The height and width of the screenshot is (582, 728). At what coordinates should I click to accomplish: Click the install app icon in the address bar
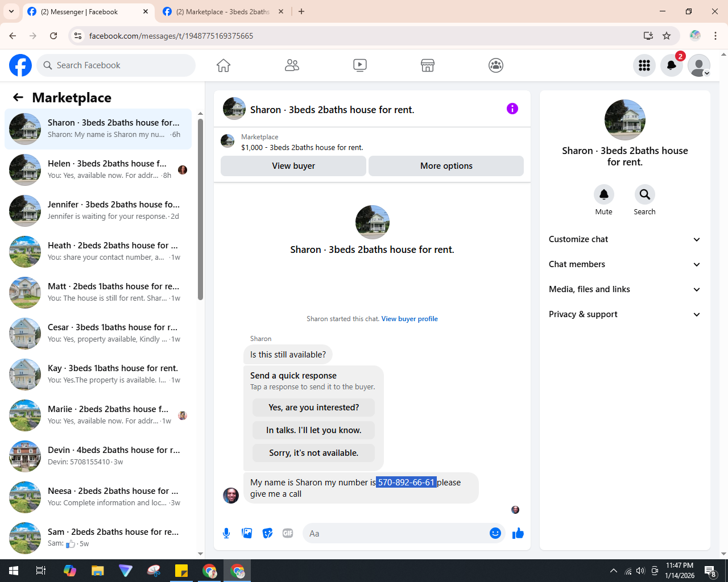648,36
